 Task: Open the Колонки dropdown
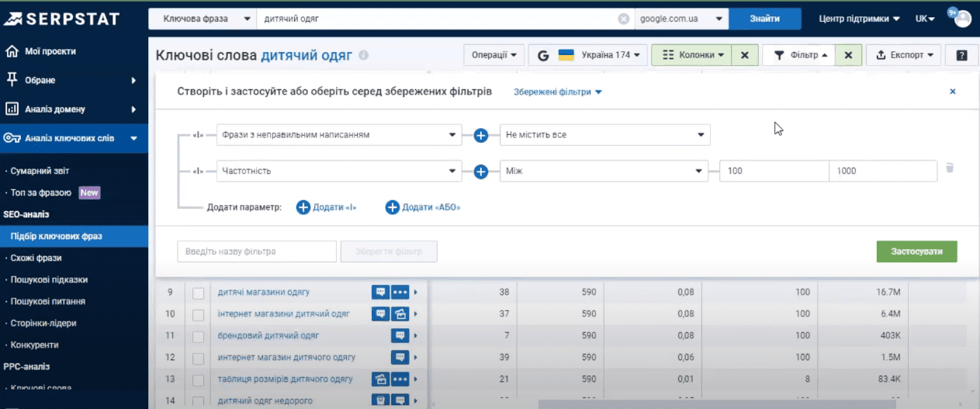click(692, 55)
